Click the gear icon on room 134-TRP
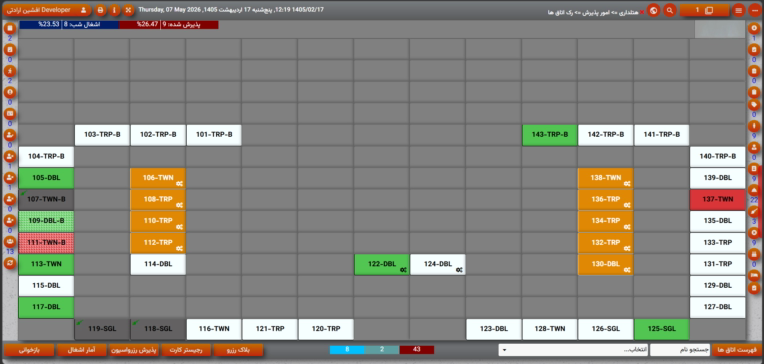This screenshot has height=364, width=764. [x=628, y=227]
